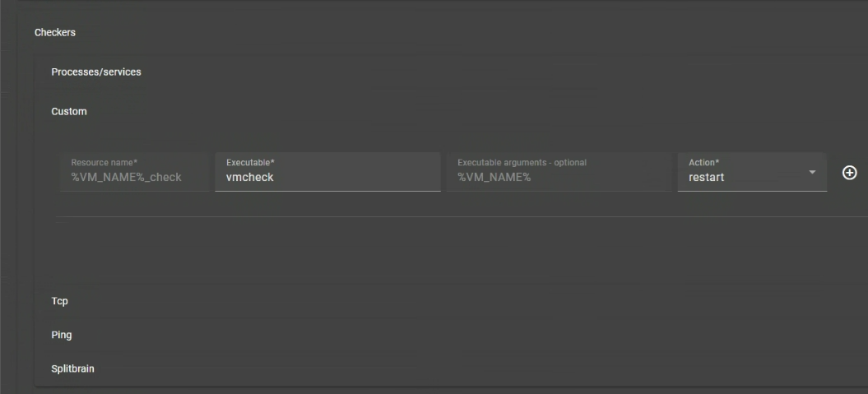Click the vmcheck text in Executable
Viewport: 868px width, 394px height.
pos(249,177)
